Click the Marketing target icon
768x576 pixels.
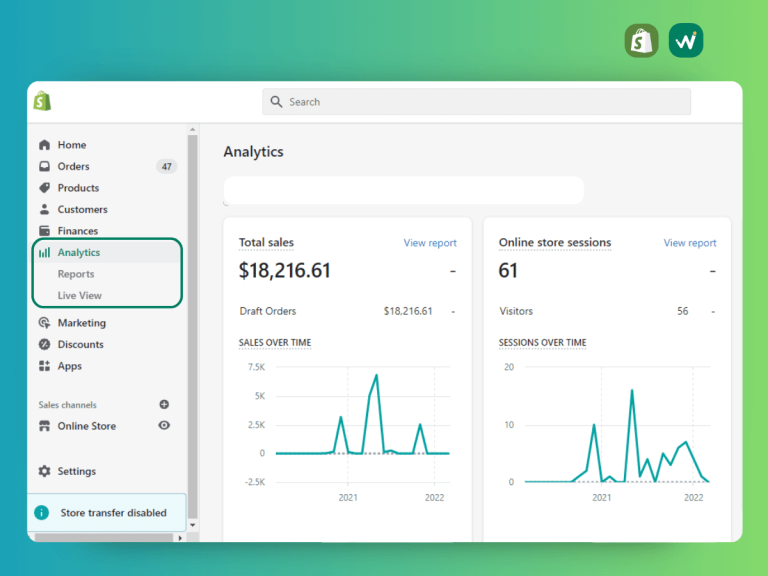coord(45,323)
